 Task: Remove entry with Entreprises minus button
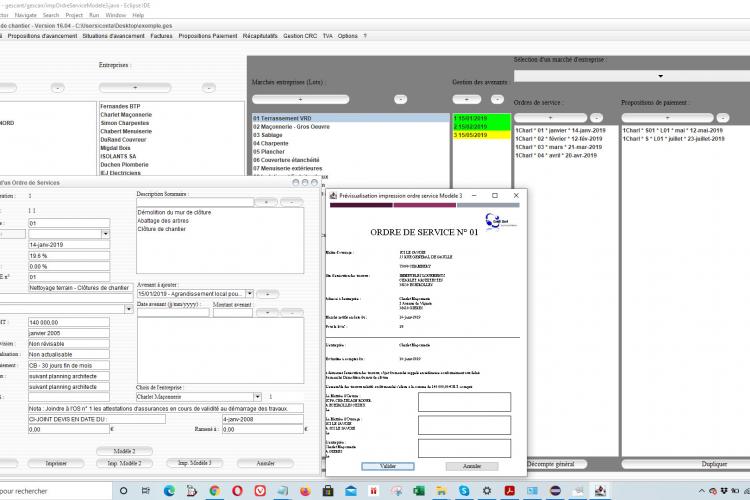209,88
